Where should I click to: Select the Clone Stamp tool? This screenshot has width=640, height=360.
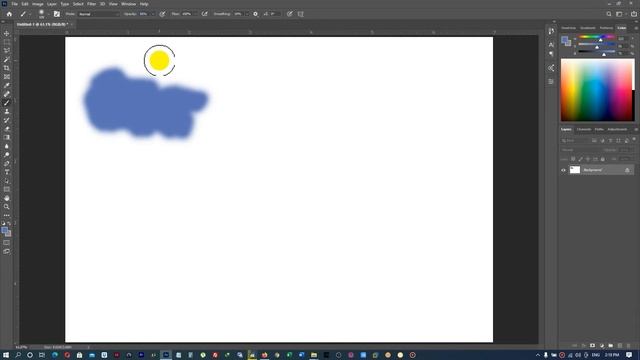coord(7,111)
